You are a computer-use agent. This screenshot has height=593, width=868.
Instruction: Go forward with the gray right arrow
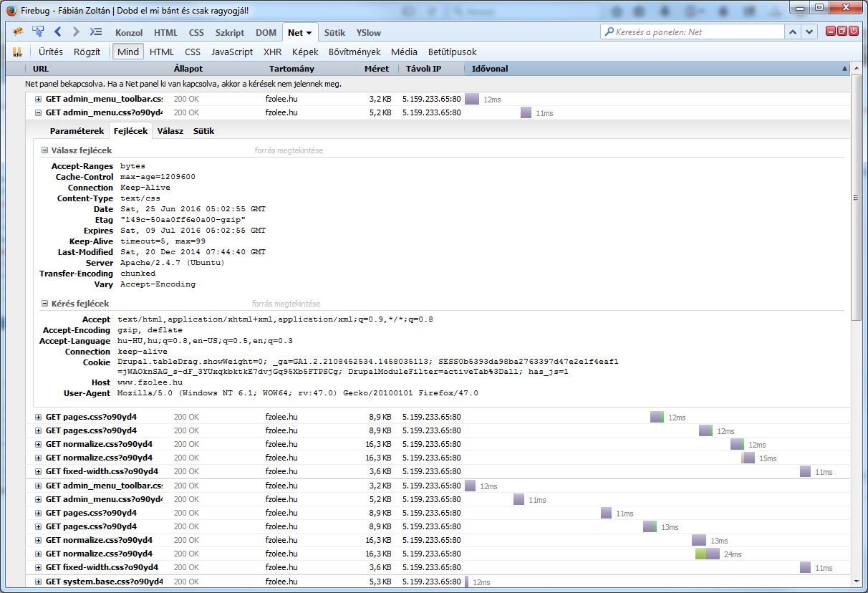(x=76, y=32)
